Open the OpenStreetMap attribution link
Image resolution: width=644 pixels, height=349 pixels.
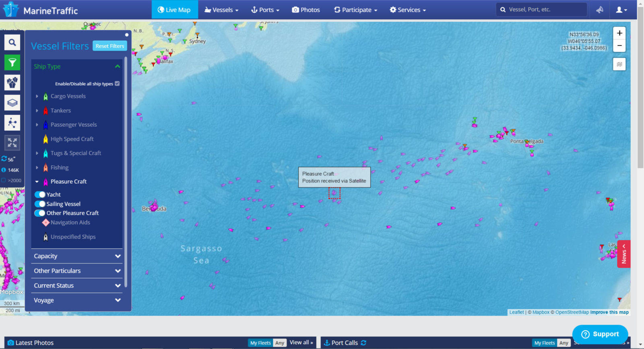(x=572, y=312)
